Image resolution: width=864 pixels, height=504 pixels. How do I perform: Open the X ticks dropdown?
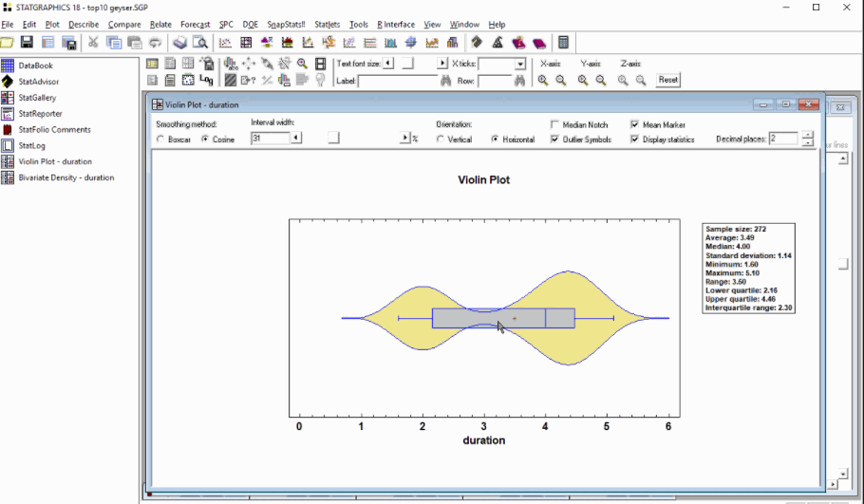tap(520, 64)
